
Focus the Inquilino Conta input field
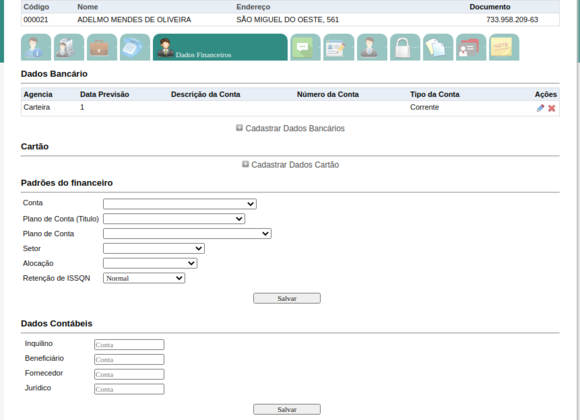pos(129,345)
